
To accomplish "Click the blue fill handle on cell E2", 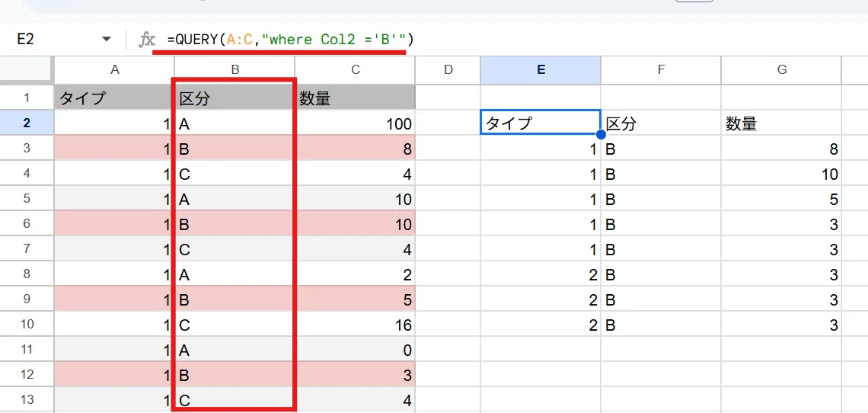I will pyautogui.click(x=602, y=135).
